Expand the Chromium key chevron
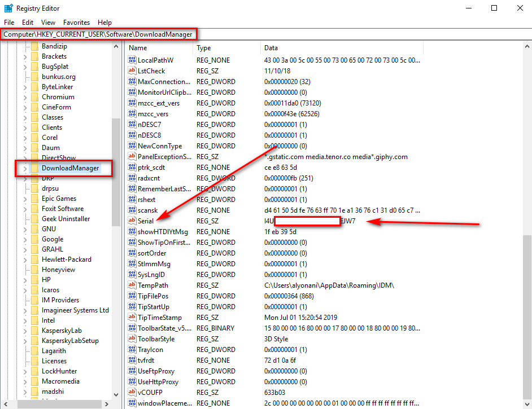Viewport: 532px width, 409px height. [25, 97]
